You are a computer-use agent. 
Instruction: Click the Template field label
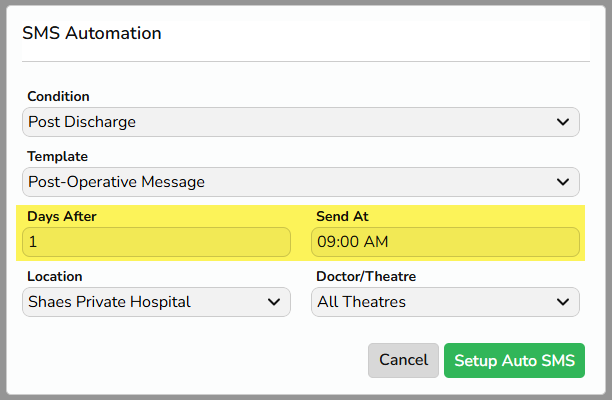(x=57, y=156)
